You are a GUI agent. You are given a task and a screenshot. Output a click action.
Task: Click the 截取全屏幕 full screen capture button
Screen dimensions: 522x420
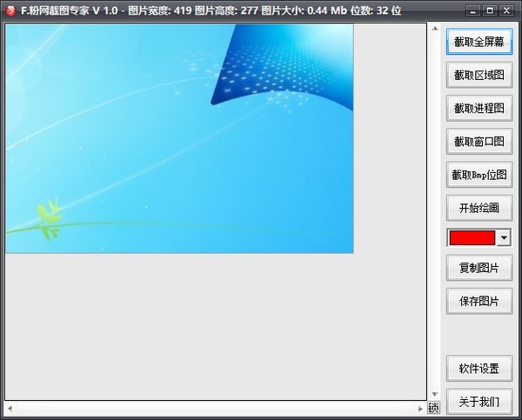(478, 42)
